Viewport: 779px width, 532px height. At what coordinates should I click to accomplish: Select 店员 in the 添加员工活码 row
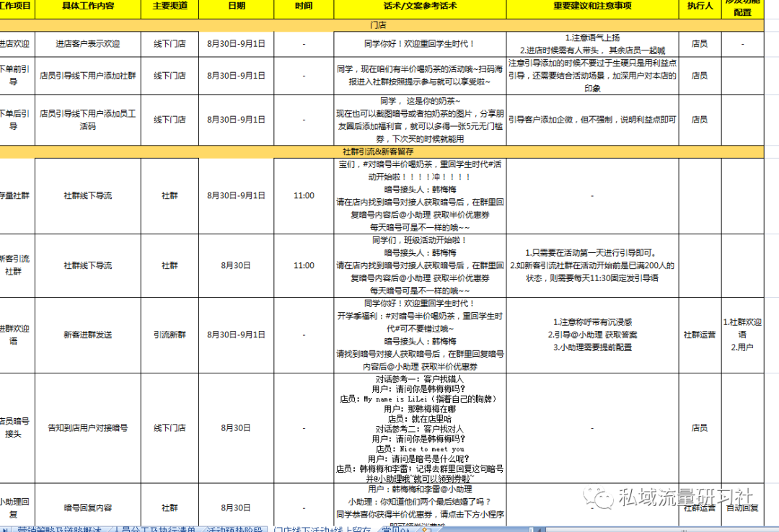tap(700, 120)
